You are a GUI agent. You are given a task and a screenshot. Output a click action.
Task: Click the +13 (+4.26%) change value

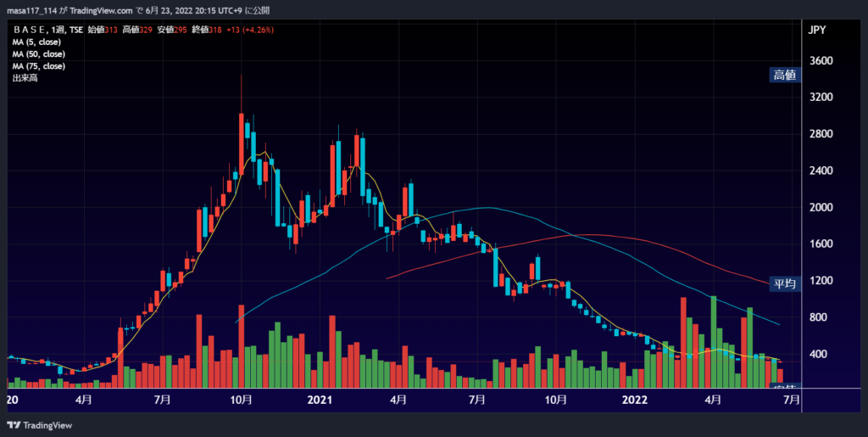[249, 31]
